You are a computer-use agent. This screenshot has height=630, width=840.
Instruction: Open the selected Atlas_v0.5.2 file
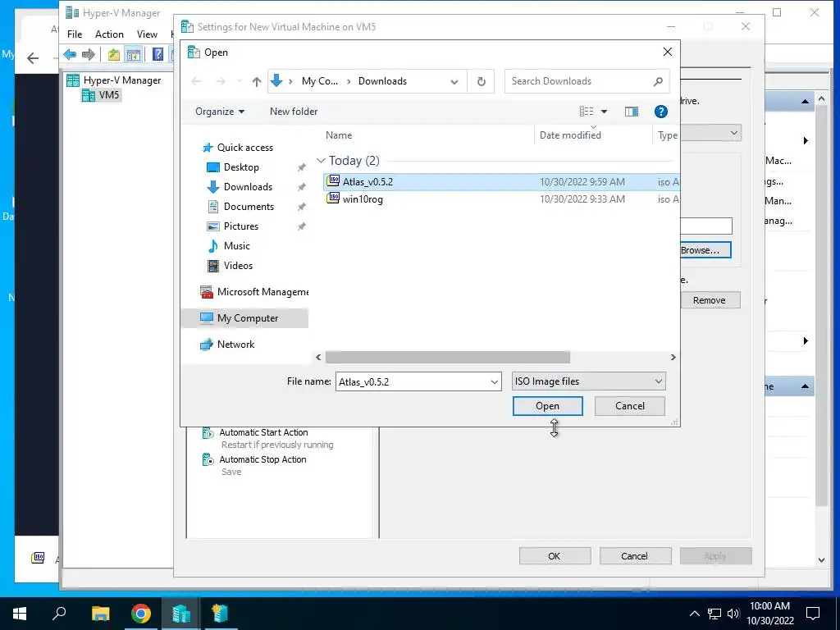(547, 406)
